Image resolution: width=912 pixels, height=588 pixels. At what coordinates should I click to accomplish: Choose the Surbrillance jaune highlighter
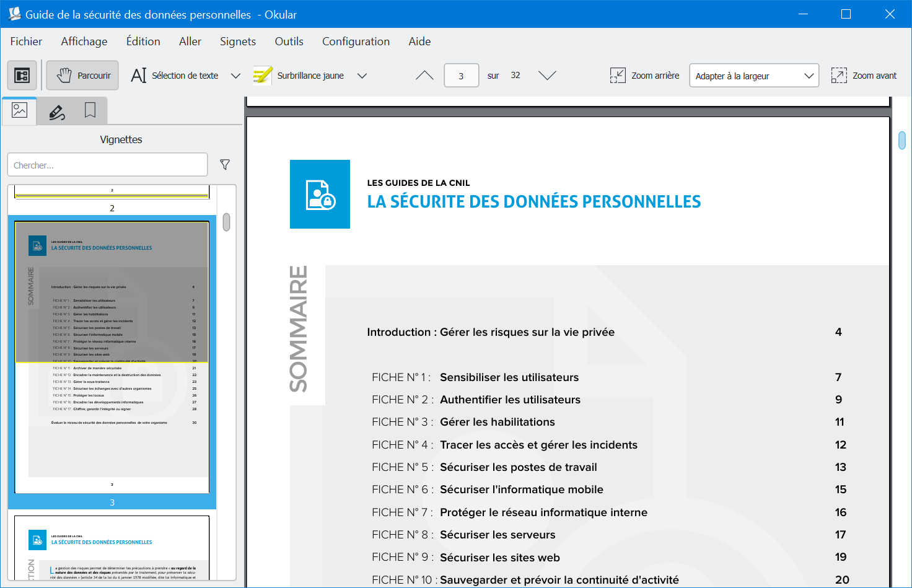[x=299, y=76]
